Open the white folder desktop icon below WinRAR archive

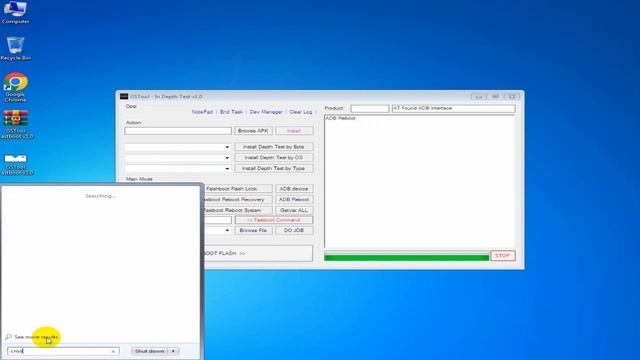click(16, 164)
